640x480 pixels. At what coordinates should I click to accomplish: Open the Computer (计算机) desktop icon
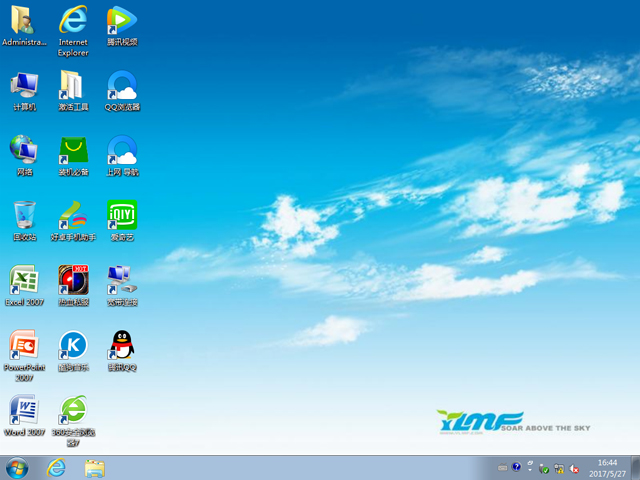pyautogui.click(x=24, y=85)
